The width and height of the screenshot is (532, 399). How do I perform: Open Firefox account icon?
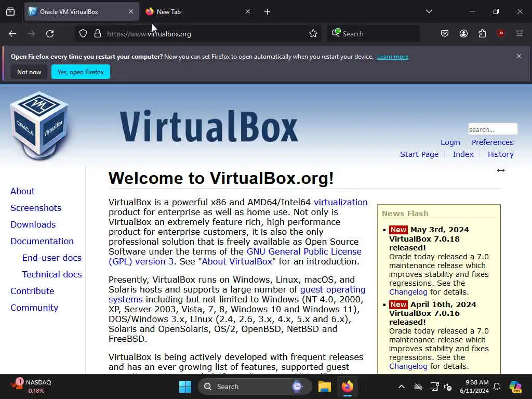[x=463, y=34]
